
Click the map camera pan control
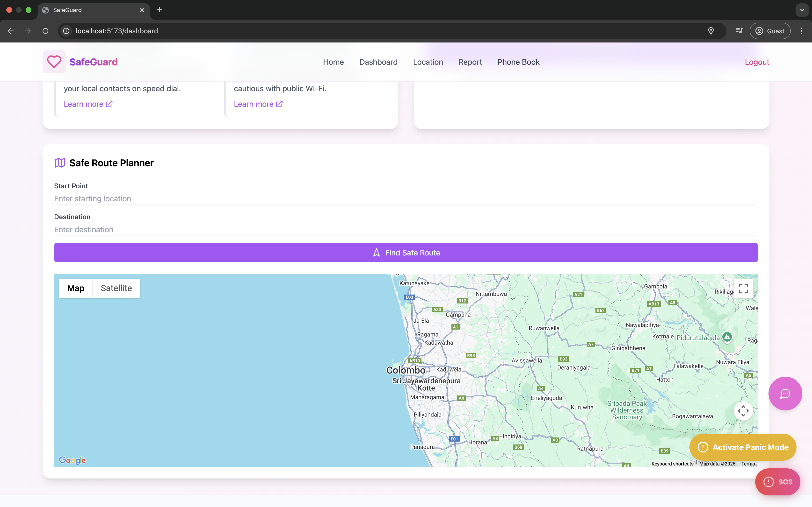click(x=743, y=411)
